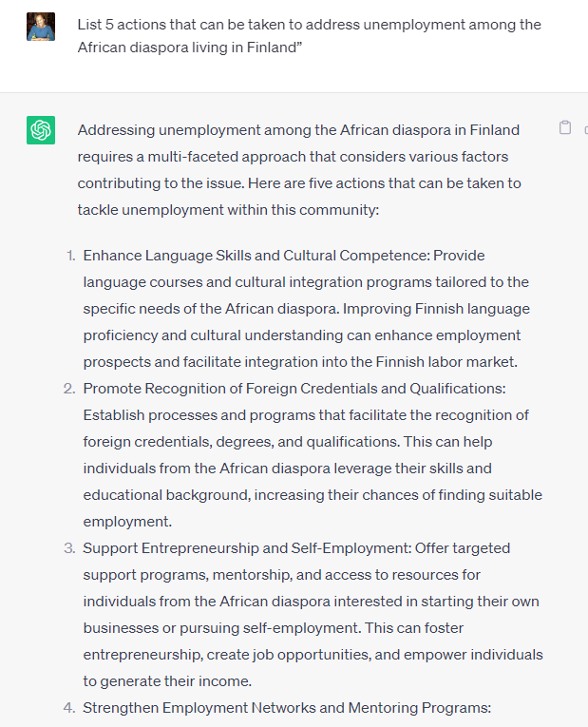Click the word 'employment.' ending item two
588x727 pixels.
pos(127,522)
